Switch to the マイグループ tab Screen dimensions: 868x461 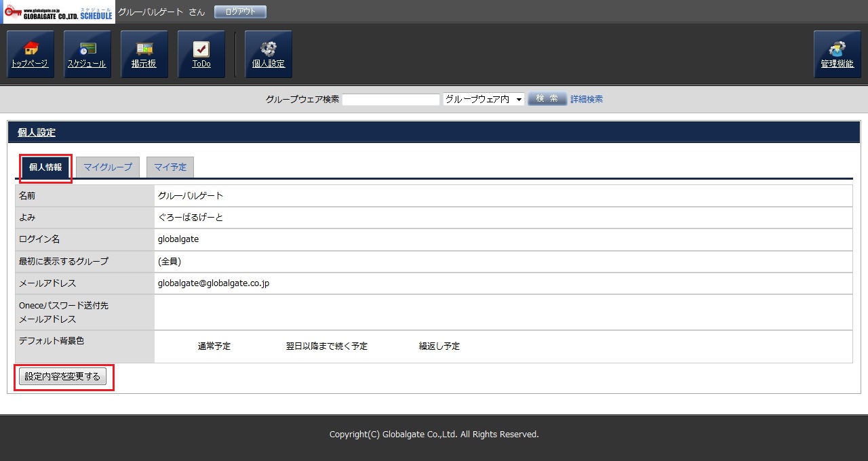click(x=108, y=167)
